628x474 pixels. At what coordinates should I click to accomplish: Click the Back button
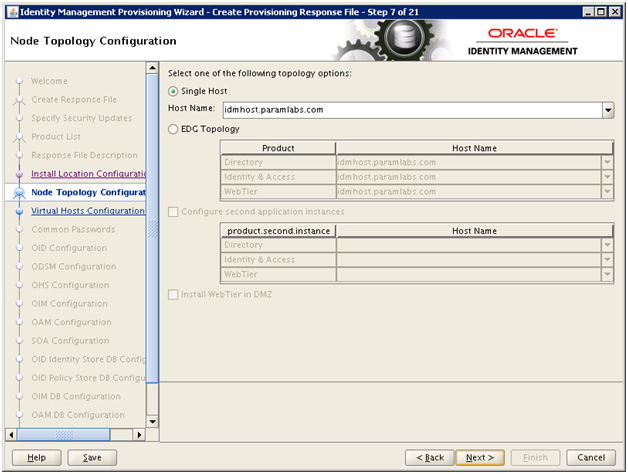430,458
